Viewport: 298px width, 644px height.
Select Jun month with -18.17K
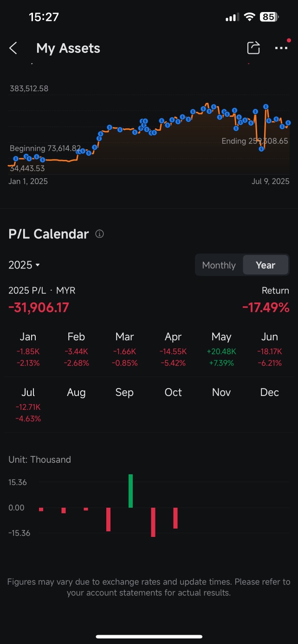click(270, 349)
